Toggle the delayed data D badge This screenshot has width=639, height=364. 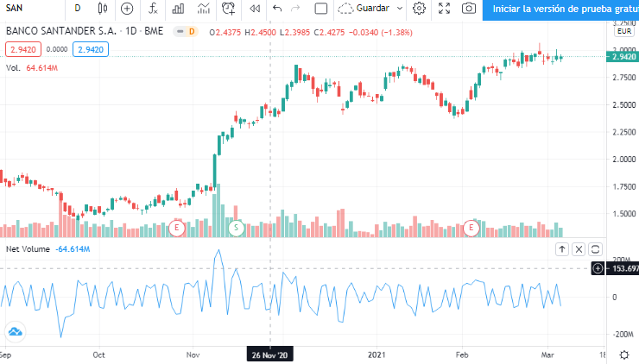(192, 31)
